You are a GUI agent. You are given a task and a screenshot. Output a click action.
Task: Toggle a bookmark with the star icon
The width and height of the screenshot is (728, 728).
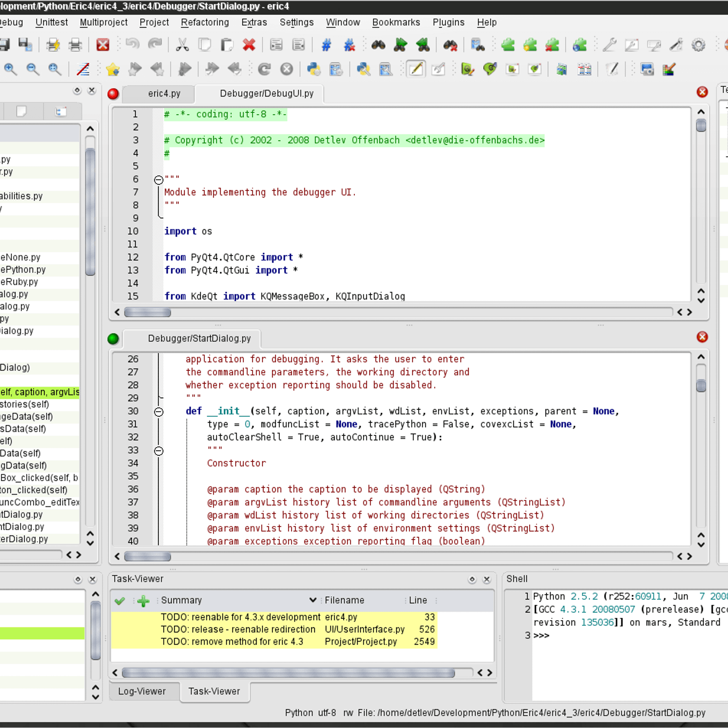coord(112,69)
